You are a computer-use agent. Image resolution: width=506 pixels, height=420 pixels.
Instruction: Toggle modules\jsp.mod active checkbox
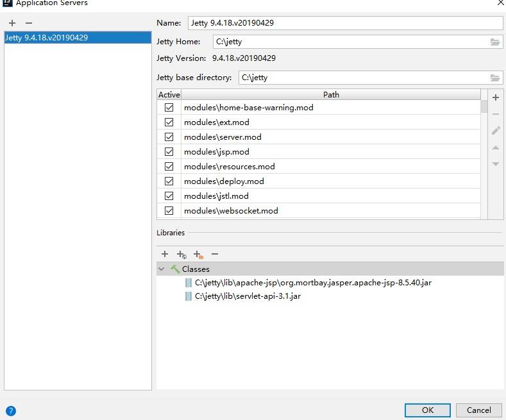pyautogui.click(x=169, y=151)
